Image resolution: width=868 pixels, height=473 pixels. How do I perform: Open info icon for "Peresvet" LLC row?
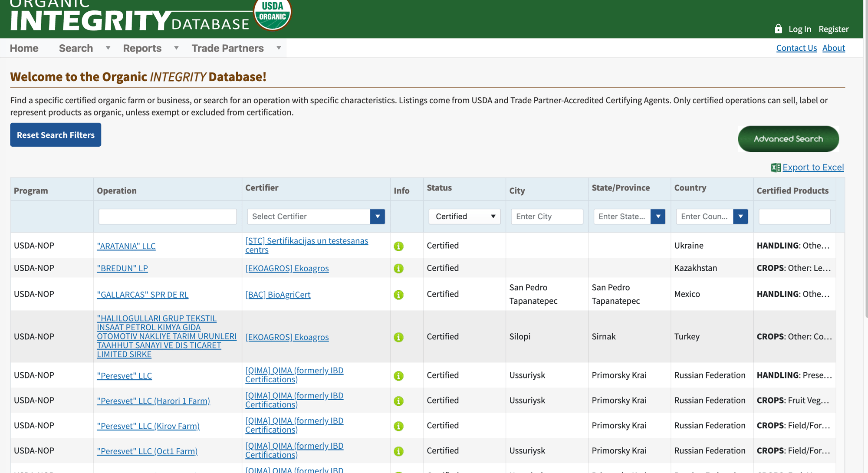398,376
